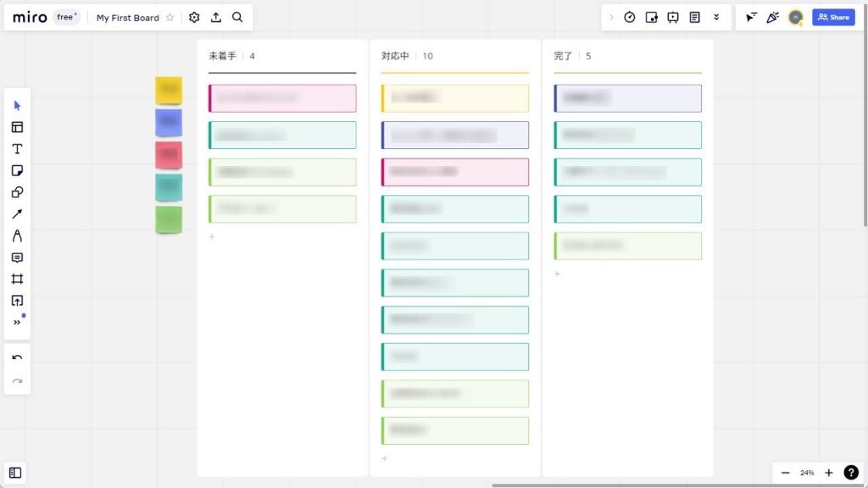Select the Frame tool

17,279
